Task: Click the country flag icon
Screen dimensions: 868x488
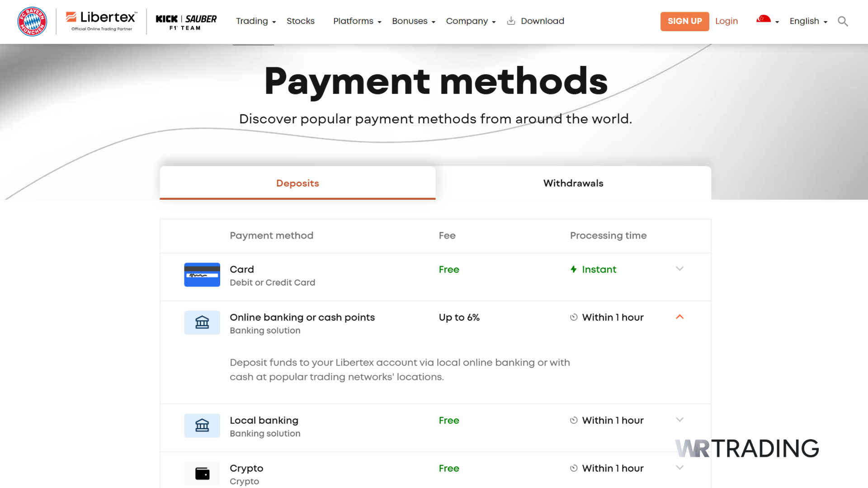Action: [x=764, y=19]
